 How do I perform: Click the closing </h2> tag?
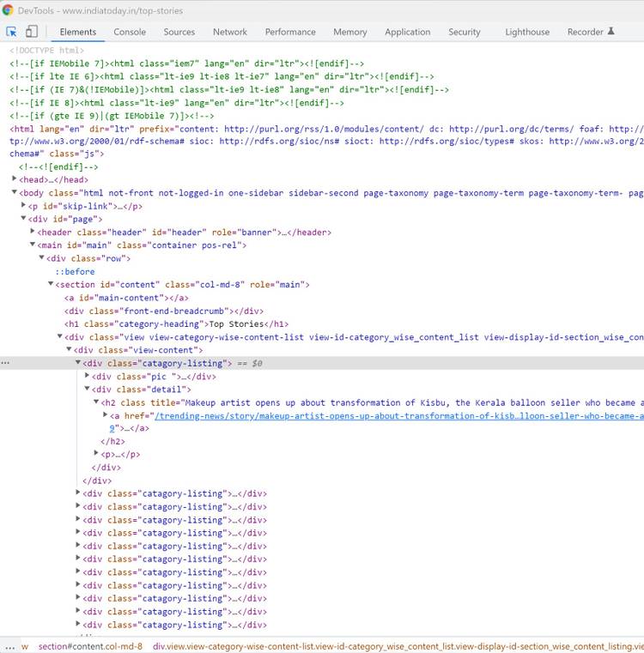(112, 441)
